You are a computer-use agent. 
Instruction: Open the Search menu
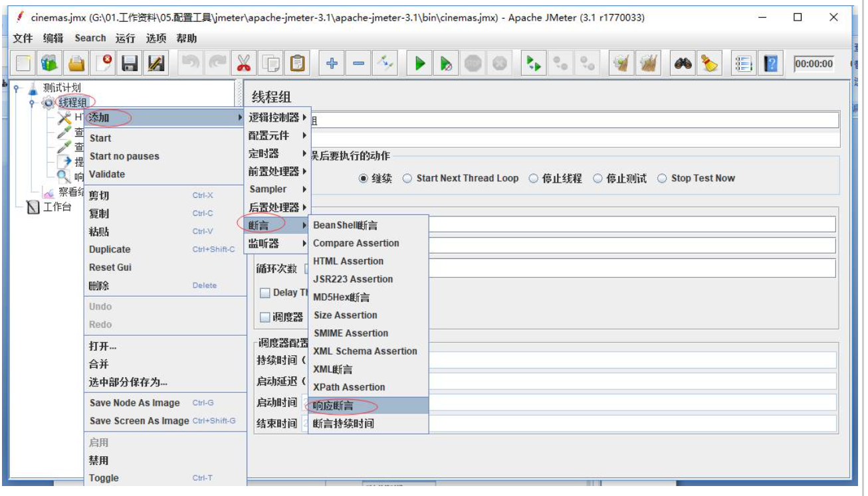tap(90, 39)
